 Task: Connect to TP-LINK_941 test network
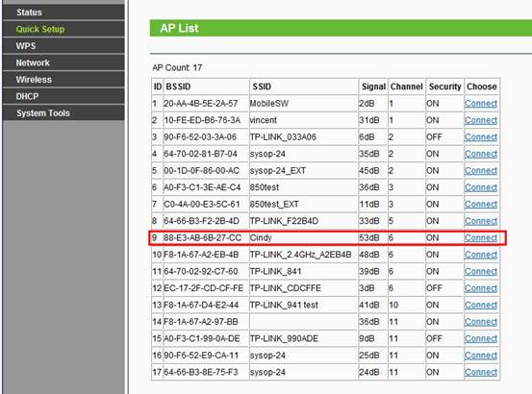coord(481,305)
